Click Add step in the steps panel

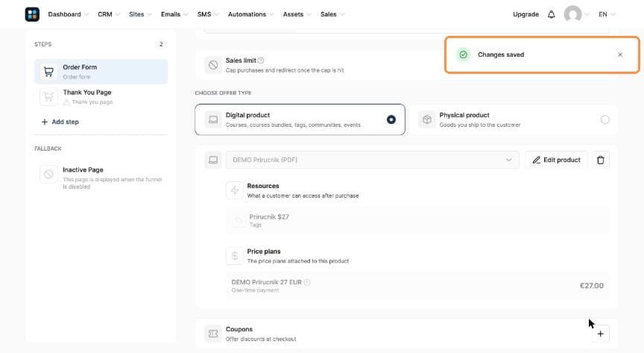[60, 122]
